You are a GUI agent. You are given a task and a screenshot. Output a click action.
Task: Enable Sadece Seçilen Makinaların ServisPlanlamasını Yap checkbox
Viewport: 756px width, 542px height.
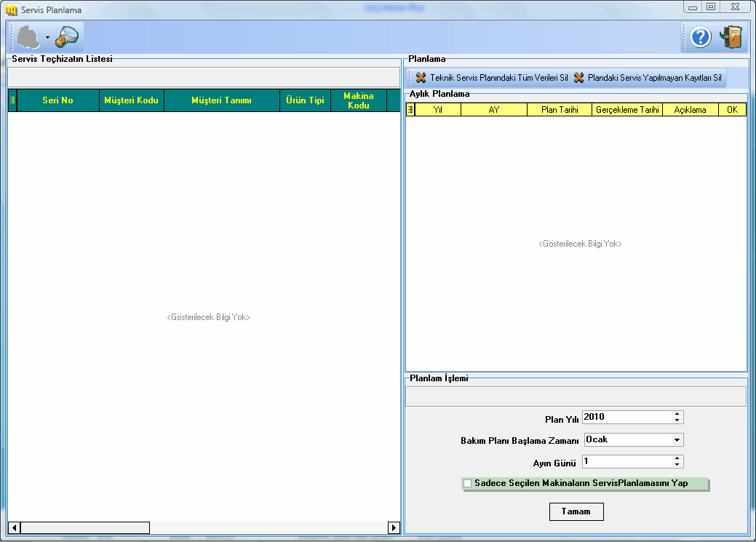(467, 483)
